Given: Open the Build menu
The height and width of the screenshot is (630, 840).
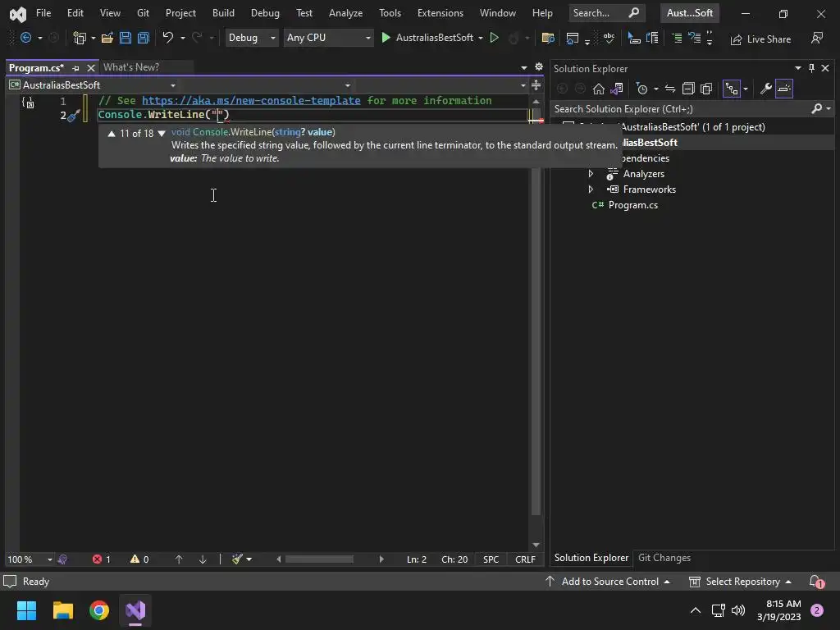Looking at the screenshot, I should (x=223, y=13).
